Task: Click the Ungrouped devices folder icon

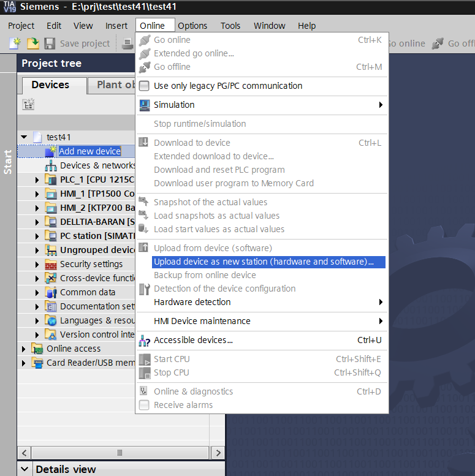Action: coord(51,250)
